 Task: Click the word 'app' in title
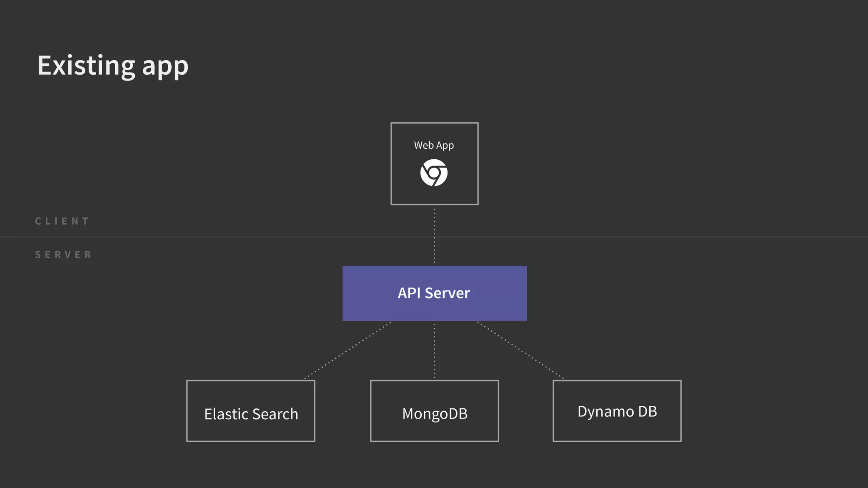165,67
